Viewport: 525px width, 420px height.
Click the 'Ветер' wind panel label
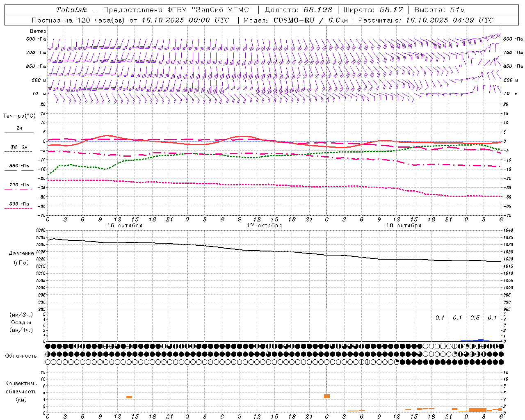click(x=38, y=31)
